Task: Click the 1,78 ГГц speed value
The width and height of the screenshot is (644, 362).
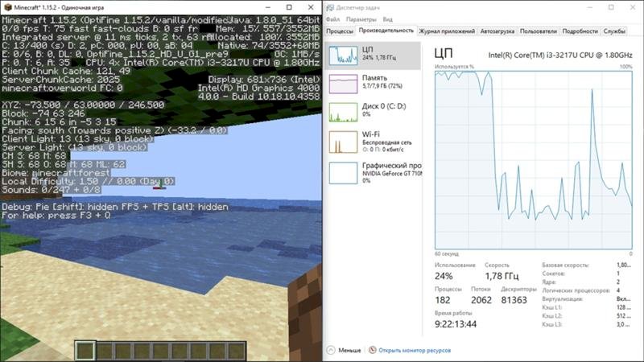Action: click(x=502, y=276)
